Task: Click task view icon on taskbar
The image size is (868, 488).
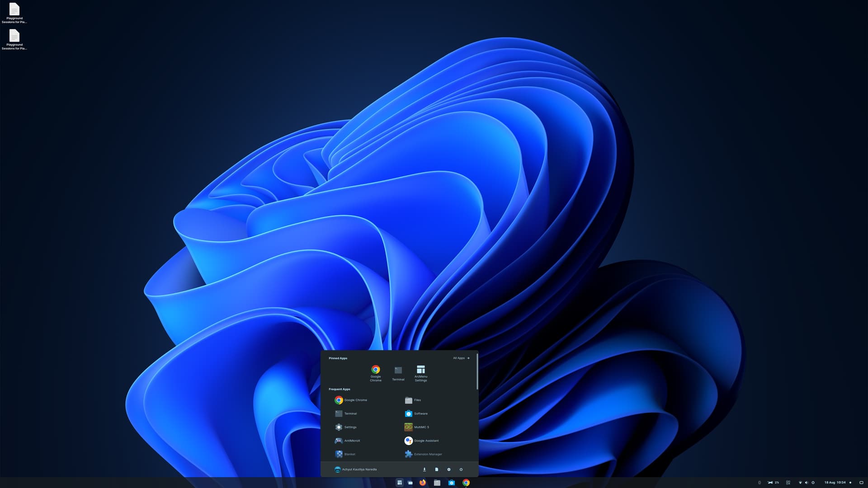Action: (x=410, y=483)
